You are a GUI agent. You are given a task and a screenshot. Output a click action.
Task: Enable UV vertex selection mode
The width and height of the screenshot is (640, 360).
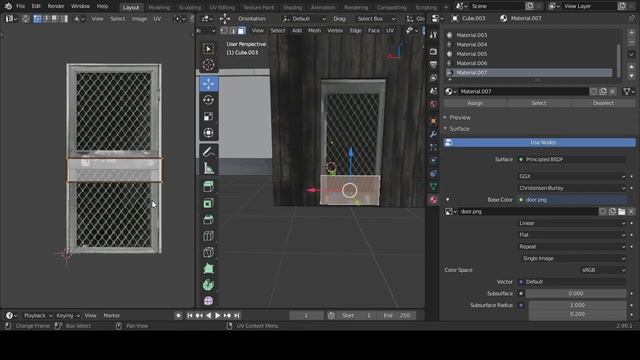[x=37, y=19]
